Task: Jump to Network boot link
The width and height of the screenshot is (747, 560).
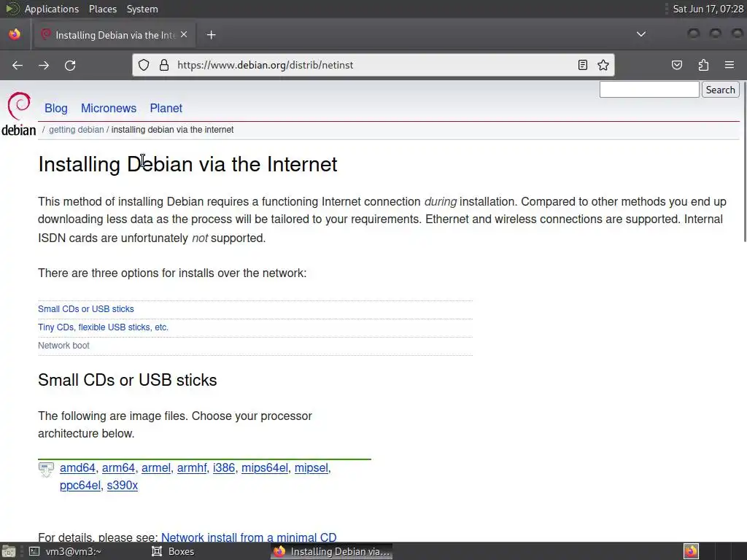Action: [63, 345]
